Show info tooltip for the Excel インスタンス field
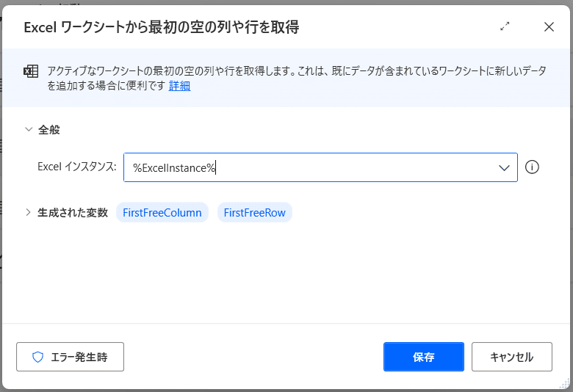The image size is (573, 392). [x=532, y=167]
